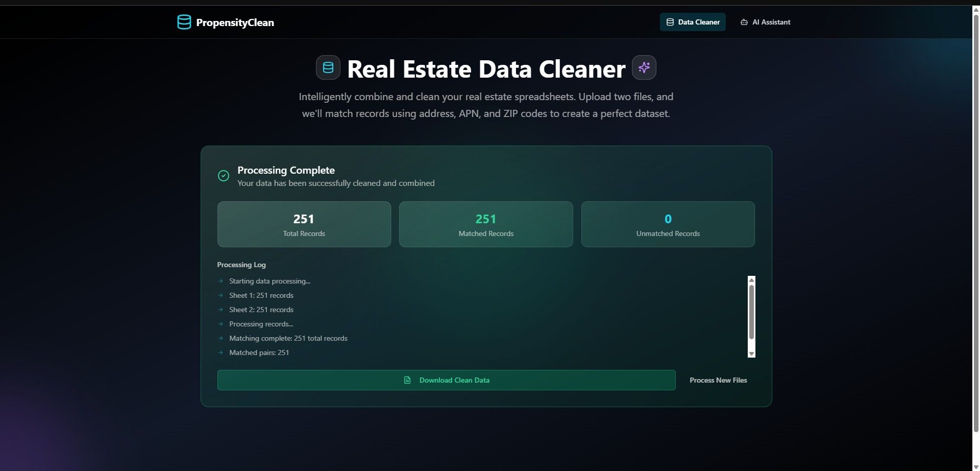
Task: Click the arrow icon beside 'Processing records...'
Action: point(220,324)
